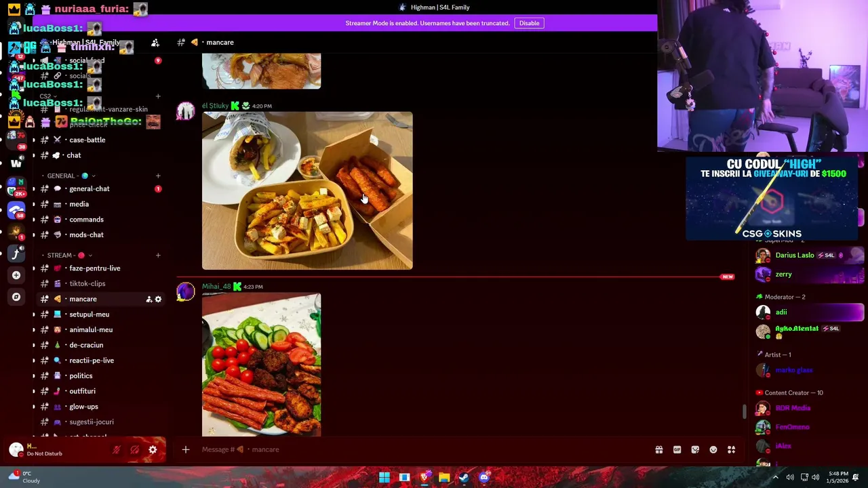Click member Darius Laslo in member list
This screenshot has height=488, width=868.
pyautogui.click(x=810, y=256)
